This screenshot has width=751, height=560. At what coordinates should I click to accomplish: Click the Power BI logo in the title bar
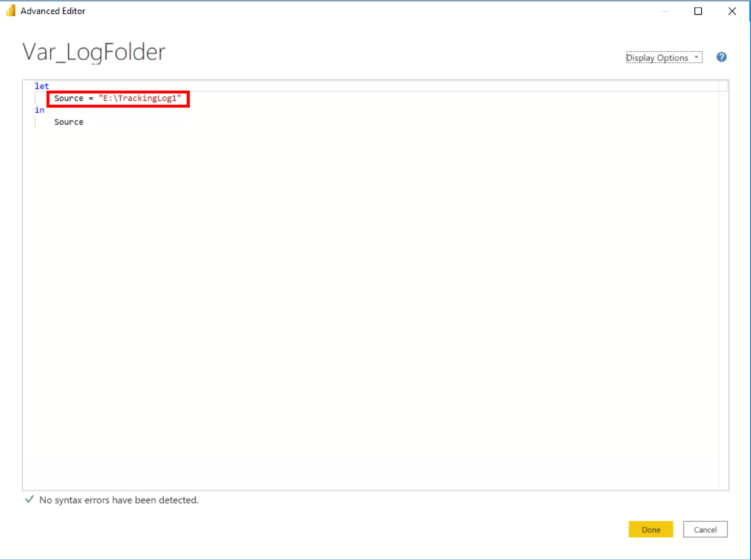point(10,11)
